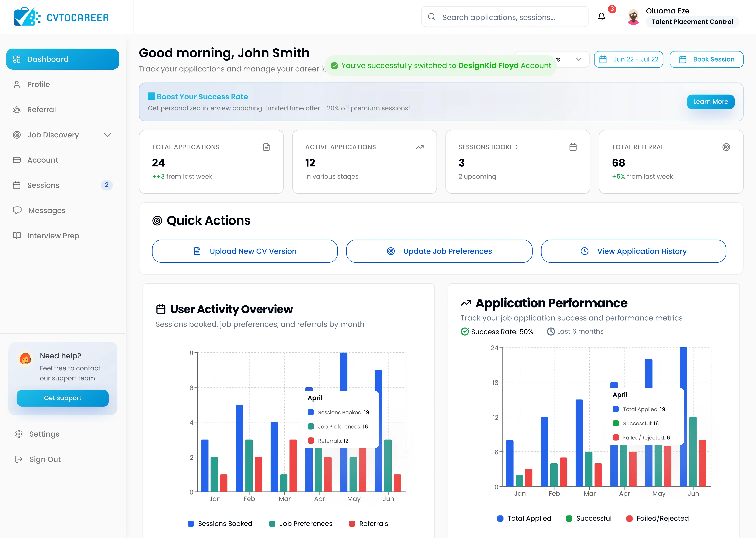Click the Total Referral target icon
The height and width of the screenshot is (538, 756).
pyautogui.click(x=726, y=147)
